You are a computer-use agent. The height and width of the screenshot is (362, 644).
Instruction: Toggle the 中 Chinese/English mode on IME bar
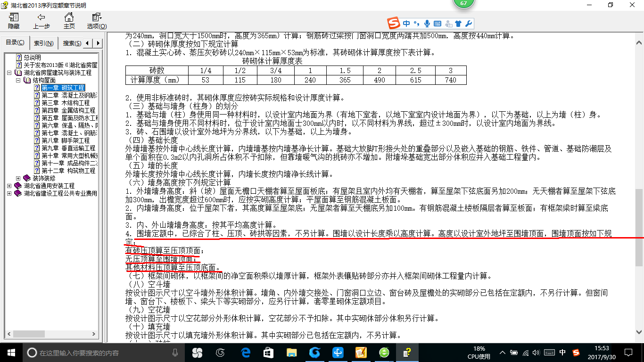pyautogui.click(x=406, y=23)
